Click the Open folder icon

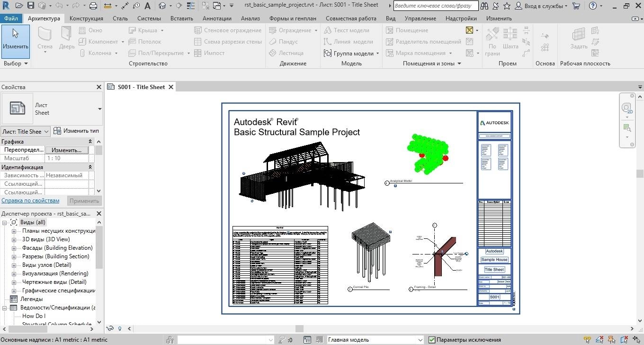pyautogui.click(x=19, y=6)
